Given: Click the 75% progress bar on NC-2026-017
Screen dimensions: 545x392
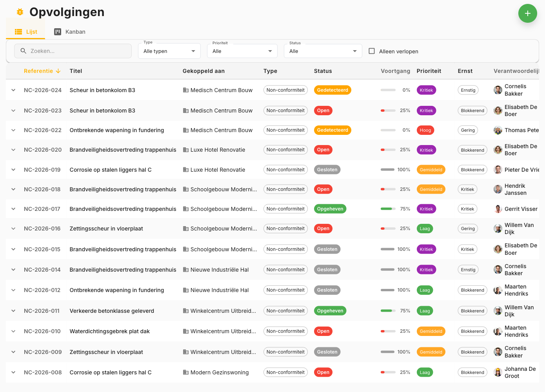Looking at the screenshot, I should (x=388, y=209).
